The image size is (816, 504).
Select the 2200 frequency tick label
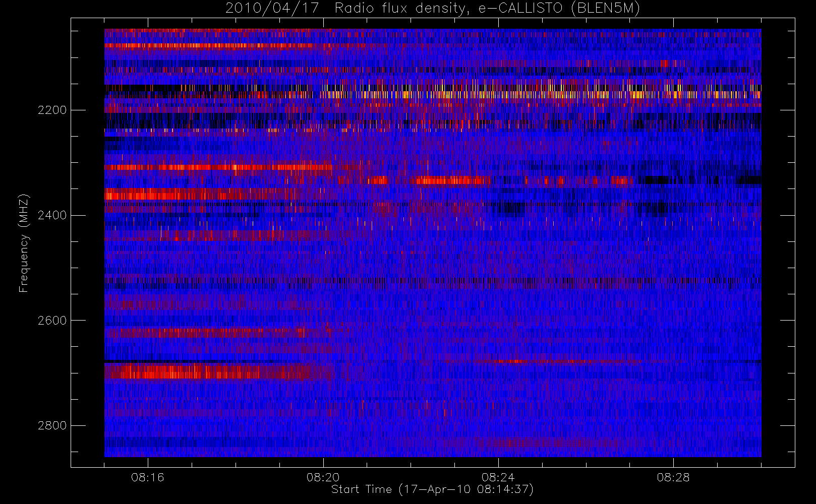pyautogui.click(x=52, y=110)
